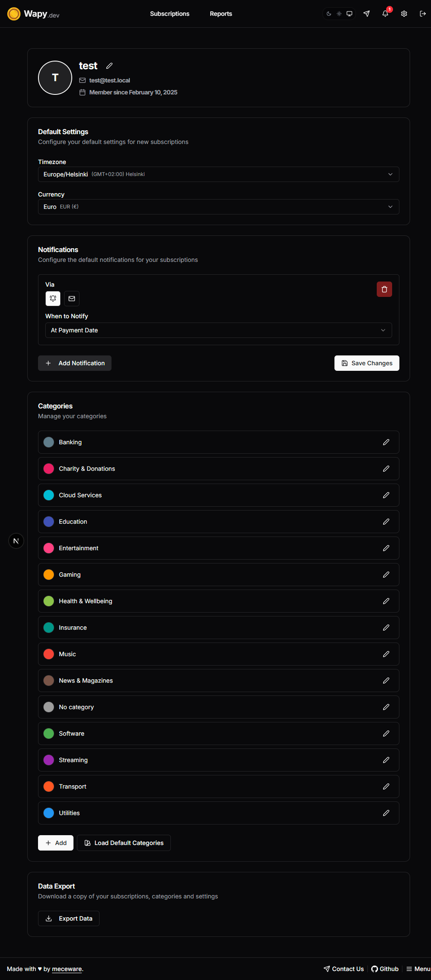Open the meceware link in footer
The image size is (431, 980).
[x=67, y=969]
